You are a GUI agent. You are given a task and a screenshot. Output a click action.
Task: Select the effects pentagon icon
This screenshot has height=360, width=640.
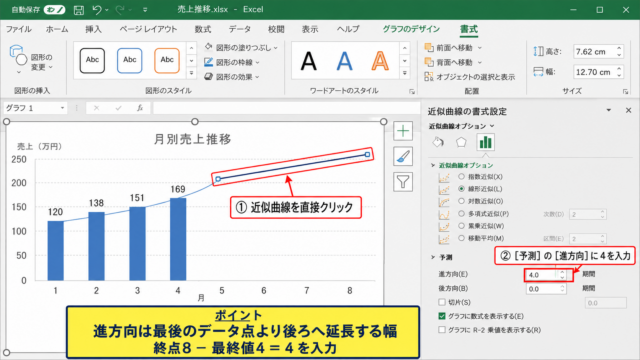(x=461, y=142)
